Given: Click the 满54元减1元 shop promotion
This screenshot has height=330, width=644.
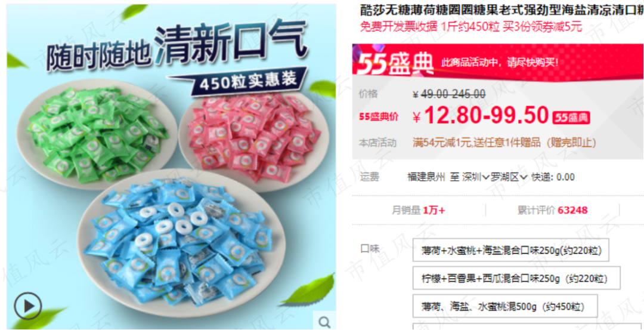Looking at the screenshot, I should 504,143.
